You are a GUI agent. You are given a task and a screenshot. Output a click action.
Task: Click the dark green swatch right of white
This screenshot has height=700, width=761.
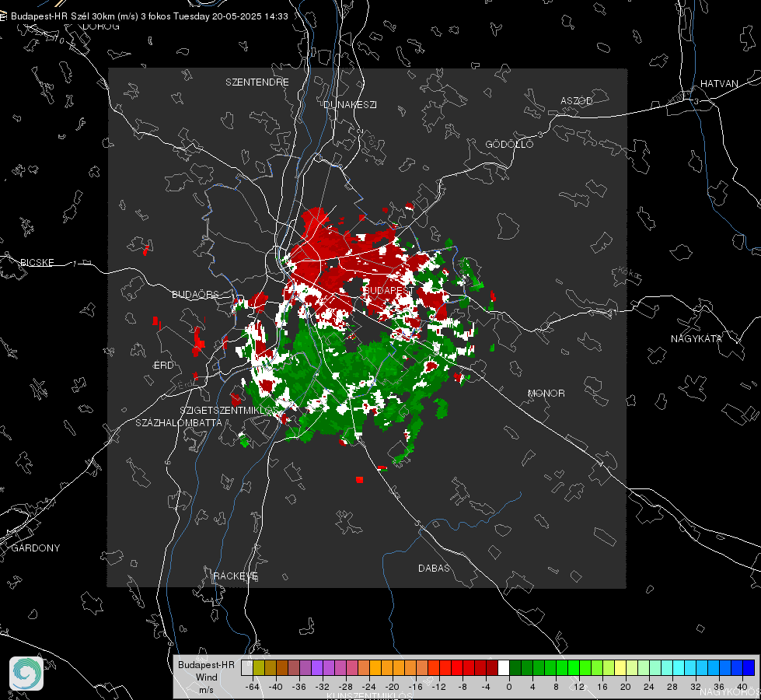pyautogui.click(x=515, y=668)
